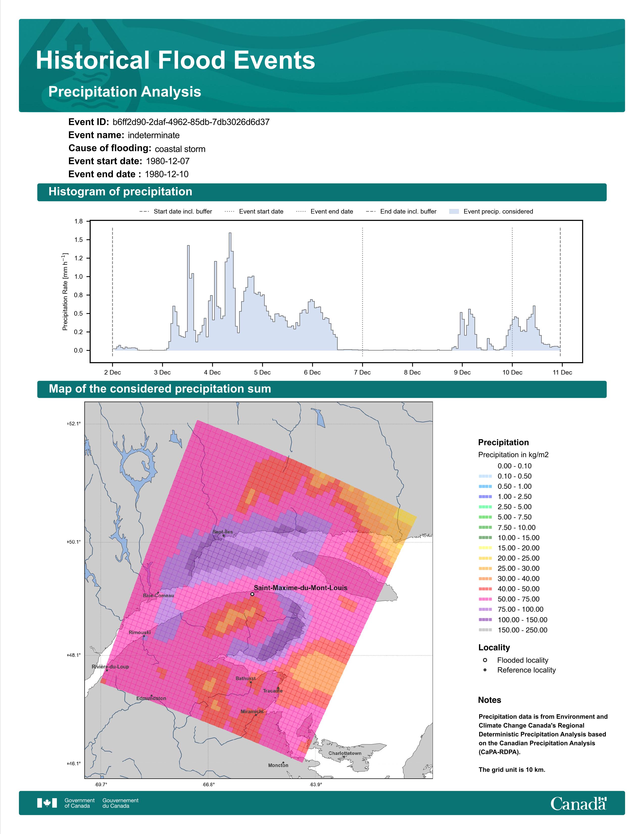Click the Event precip. considered legend swatch
Viewport: 644px width, 834px height.
[454, 212]
